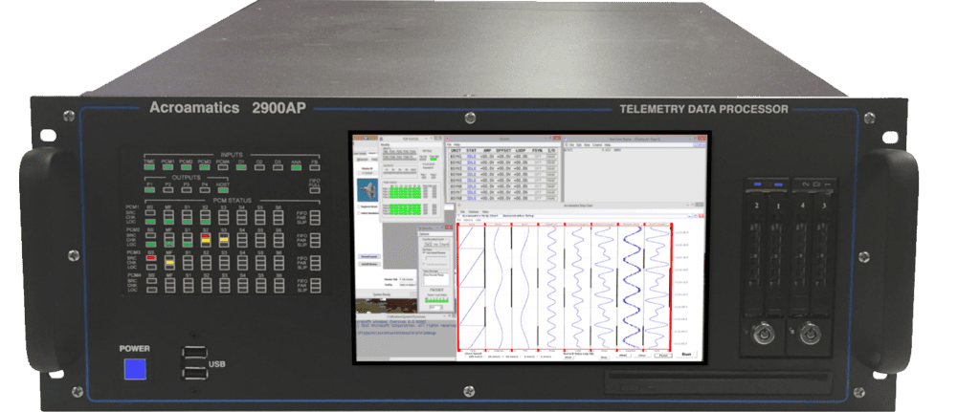Click the PCM1 input indicator LED
Image resolution: width=980 pixels, height=412 pixels.
[167, 167]
